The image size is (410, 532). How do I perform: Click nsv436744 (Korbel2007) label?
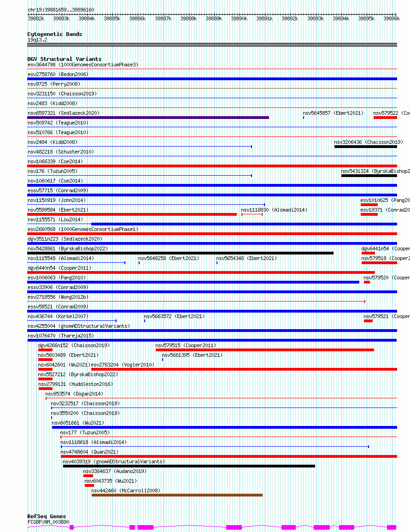[58, 317]
